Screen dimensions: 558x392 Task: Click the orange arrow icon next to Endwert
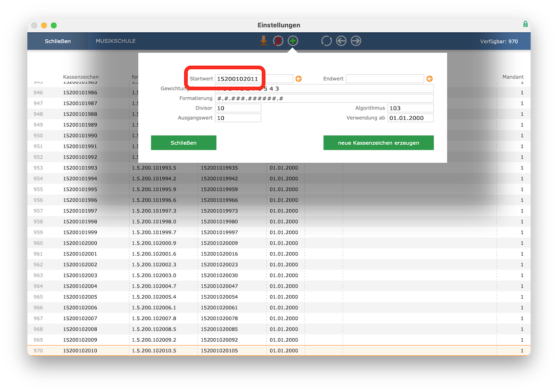tap(429, 79)
